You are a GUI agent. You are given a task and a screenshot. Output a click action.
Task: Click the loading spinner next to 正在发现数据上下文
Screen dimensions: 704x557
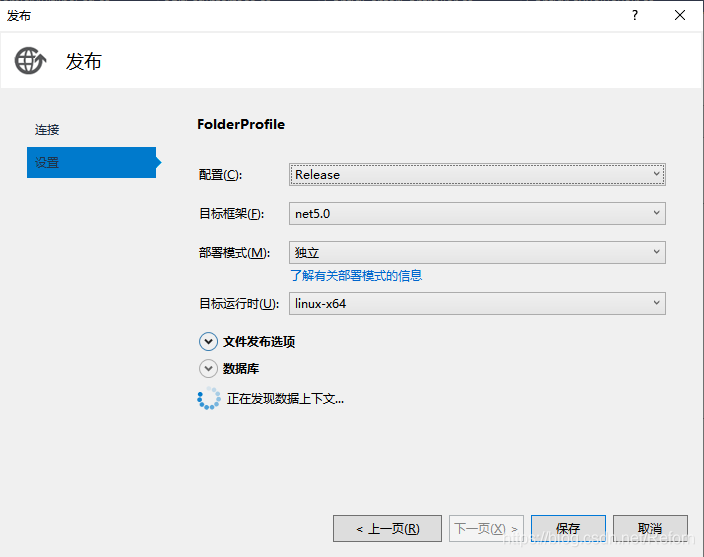(209, 399)
